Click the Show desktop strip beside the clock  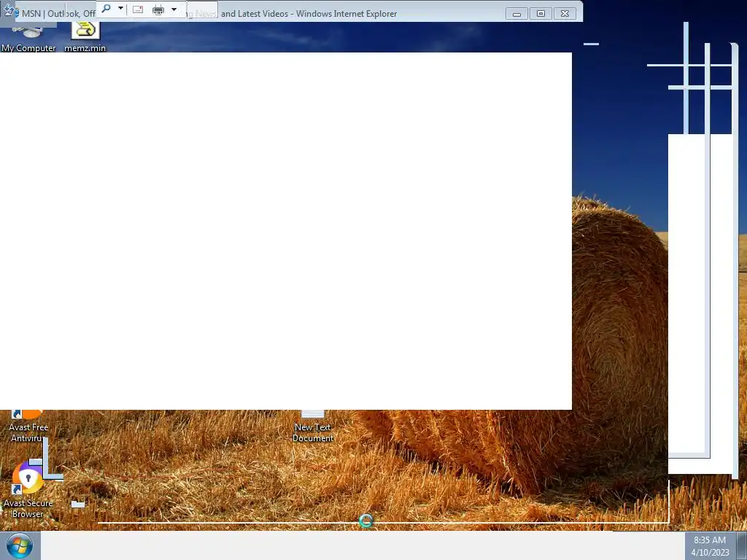pyautogui.click(x=742, y=545)
